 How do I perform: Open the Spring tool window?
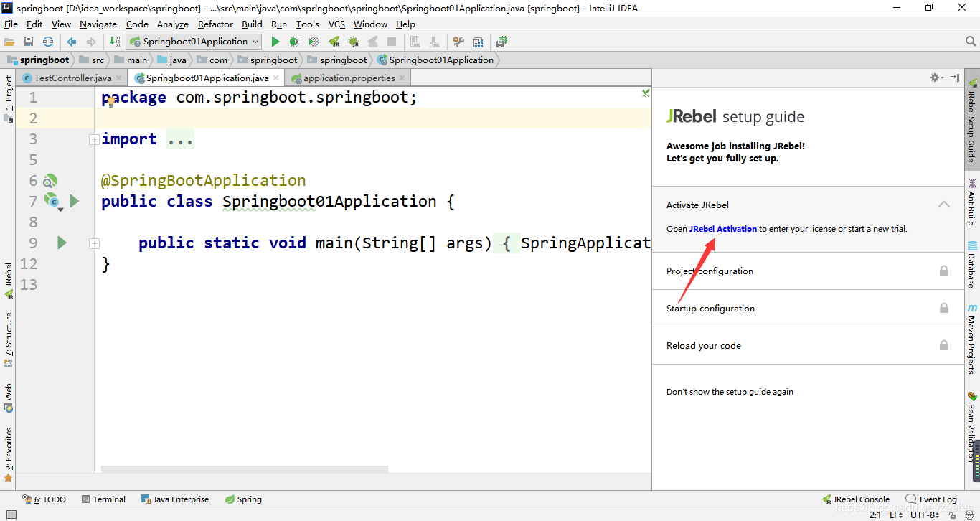pos(243,499)
